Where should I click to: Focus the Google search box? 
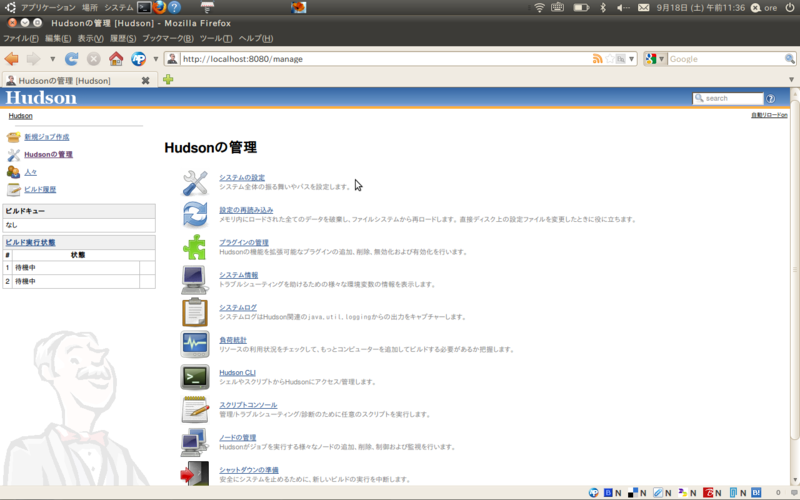tap(726, 59)
